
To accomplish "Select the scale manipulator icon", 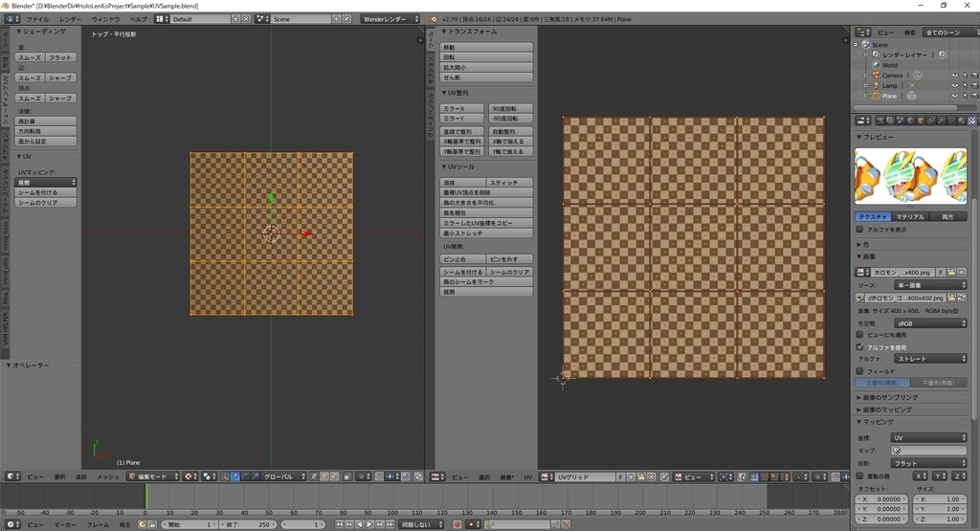I will 255,476.
